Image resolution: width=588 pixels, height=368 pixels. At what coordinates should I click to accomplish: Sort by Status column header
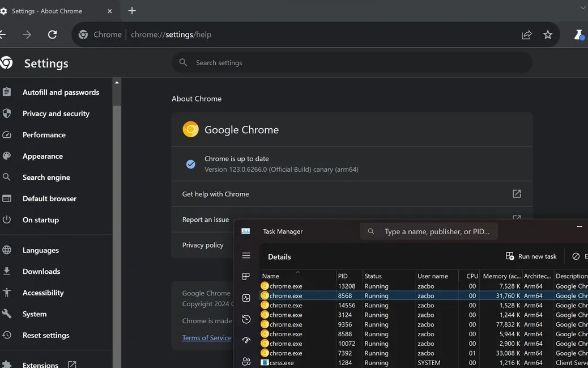[389, 276]
